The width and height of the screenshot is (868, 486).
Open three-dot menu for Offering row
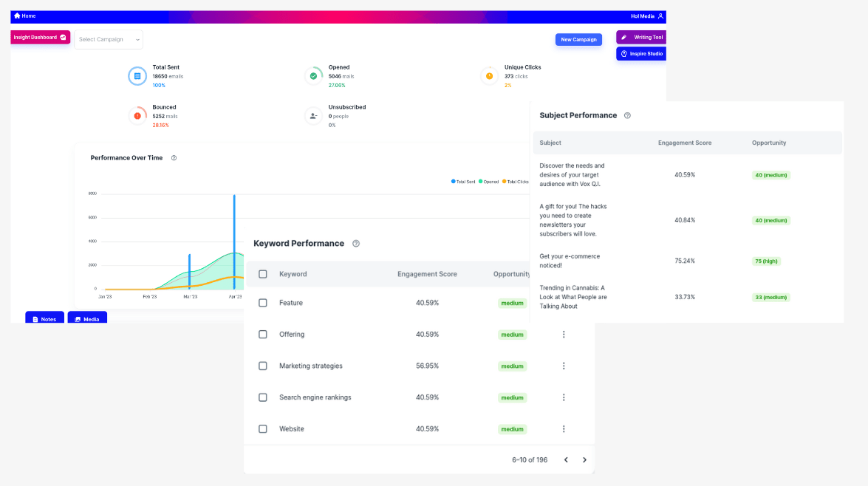(564, 335)
